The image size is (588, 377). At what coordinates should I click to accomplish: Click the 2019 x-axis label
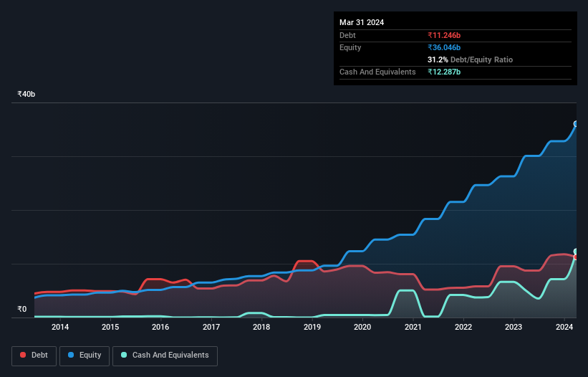point(312,327)
